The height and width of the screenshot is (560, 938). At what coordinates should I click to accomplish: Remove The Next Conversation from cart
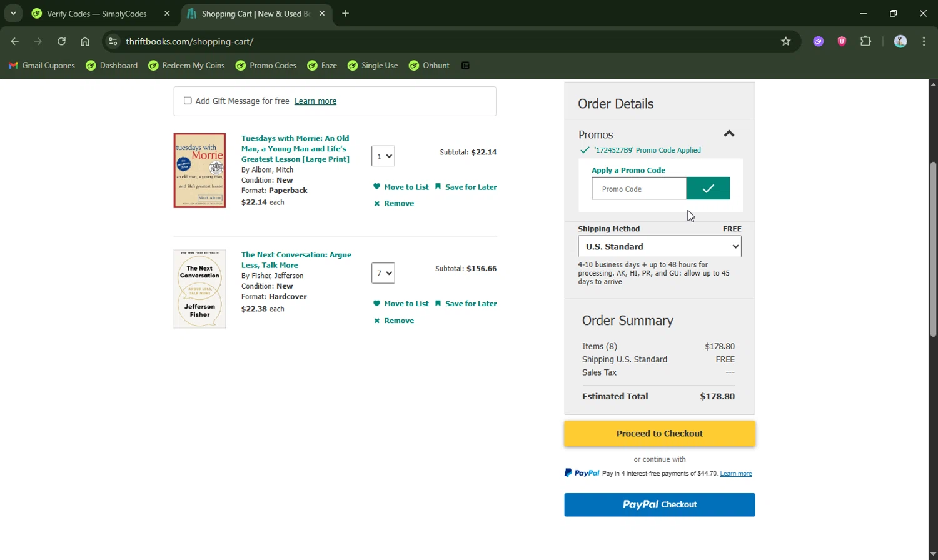(394, 321)
